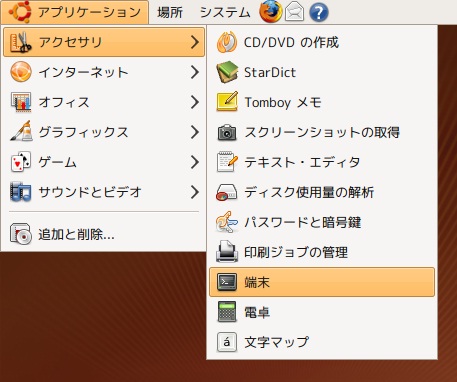Expand the オフィス submenu arrow
Screen dimensions: 457x382
(x=195, y=102)
